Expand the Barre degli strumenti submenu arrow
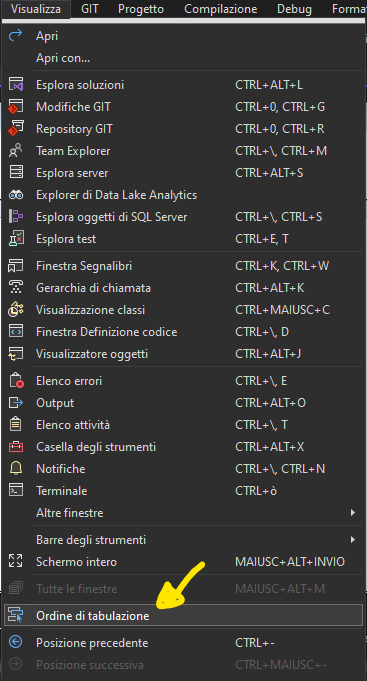Image resolution: width=367 pixels, height=681 pixels. 353,540
